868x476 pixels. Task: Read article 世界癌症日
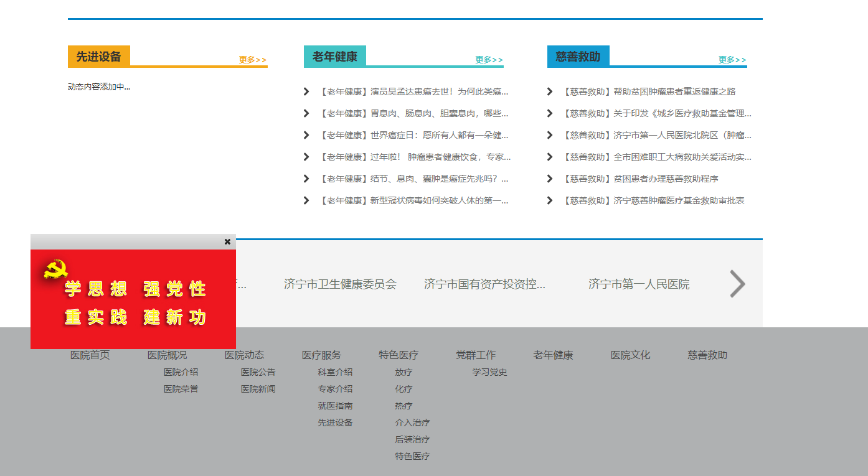point(414,135)
